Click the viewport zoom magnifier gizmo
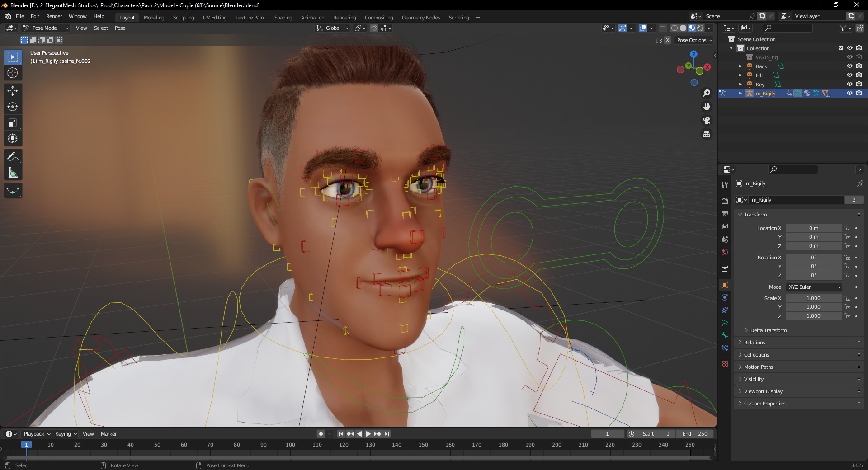868x470 pixels. click(707, 93)
